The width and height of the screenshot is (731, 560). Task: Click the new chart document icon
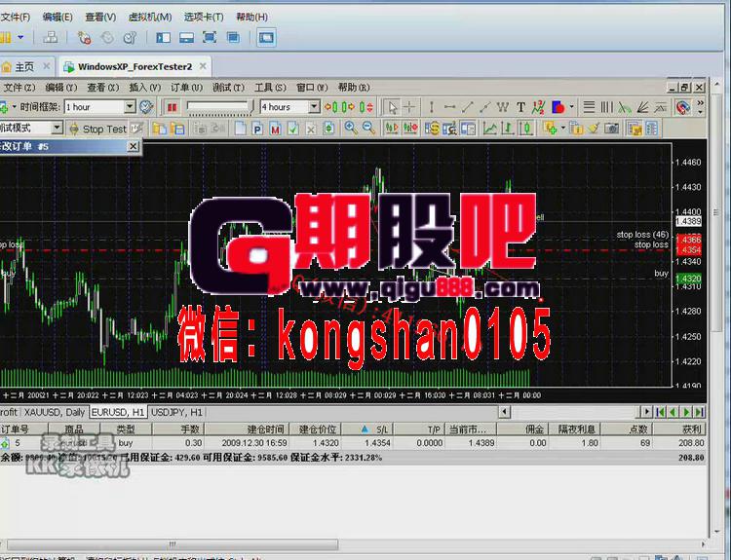[240, 129]
